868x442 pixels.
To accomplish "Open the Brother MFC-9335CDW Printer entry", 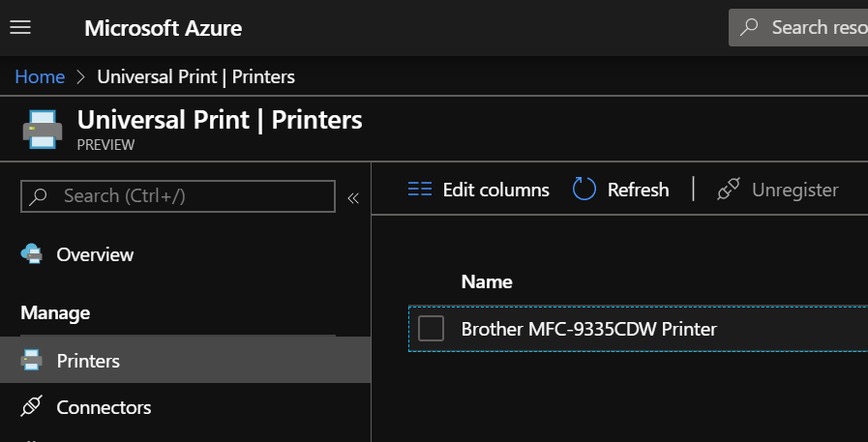I will pos(588,329).
